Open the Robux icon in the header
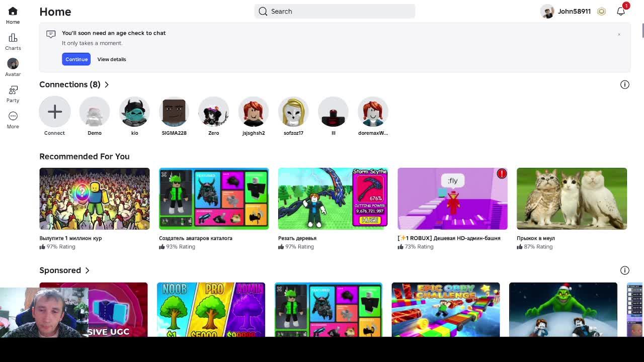Screen dimensions: 644x362 (601, 11)
